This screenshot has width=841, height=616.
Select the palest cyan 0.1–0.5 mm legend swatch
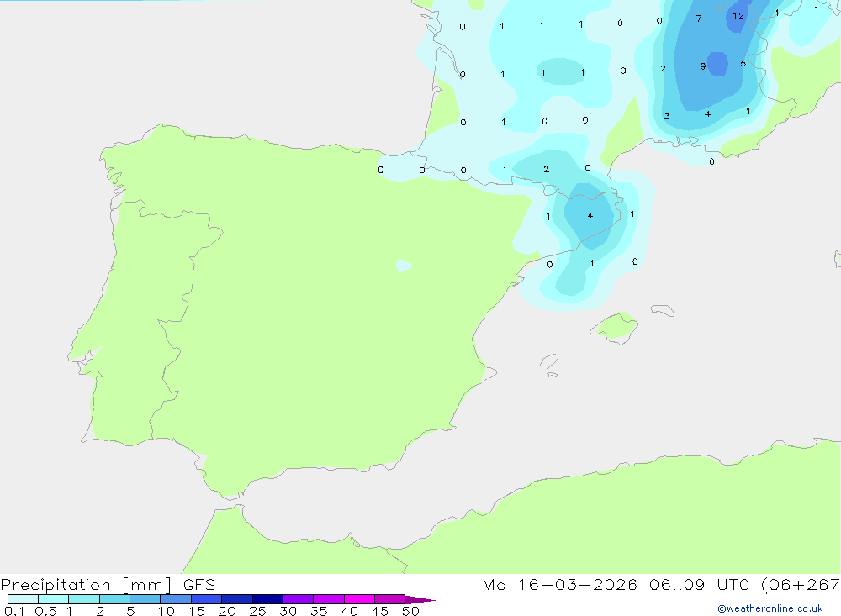pyautogui.click(x=23, y=599)
